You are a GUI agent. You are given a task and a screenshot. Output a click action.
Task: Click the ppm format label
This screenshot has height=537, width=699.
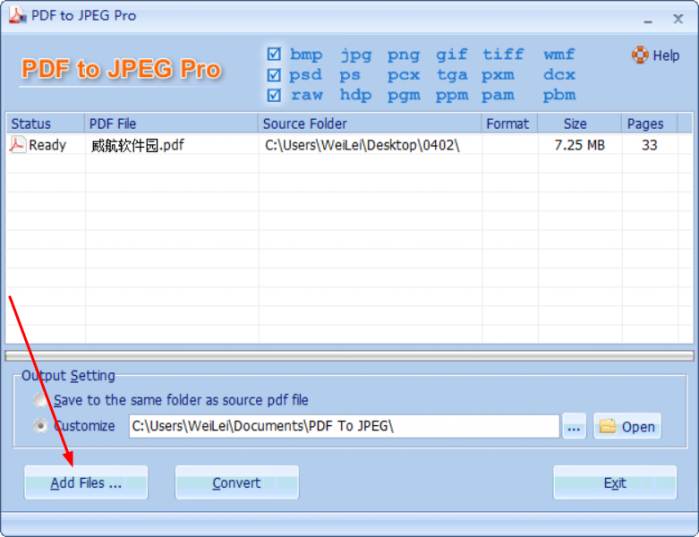[x=452, y=95]
